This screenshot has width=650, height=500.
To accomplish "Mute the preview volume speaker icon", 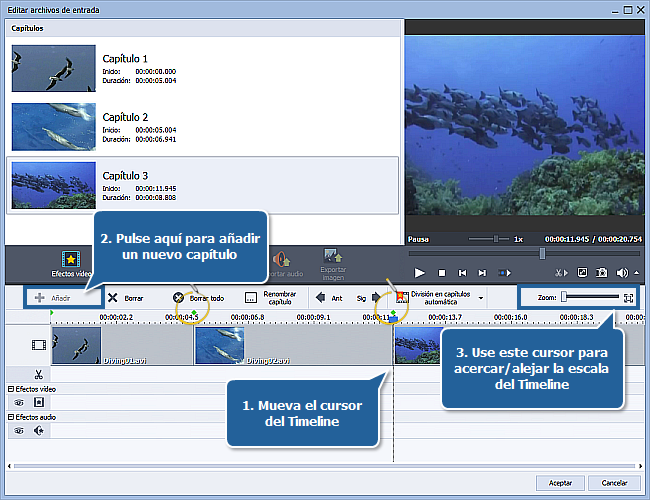I will coord(622,272).
